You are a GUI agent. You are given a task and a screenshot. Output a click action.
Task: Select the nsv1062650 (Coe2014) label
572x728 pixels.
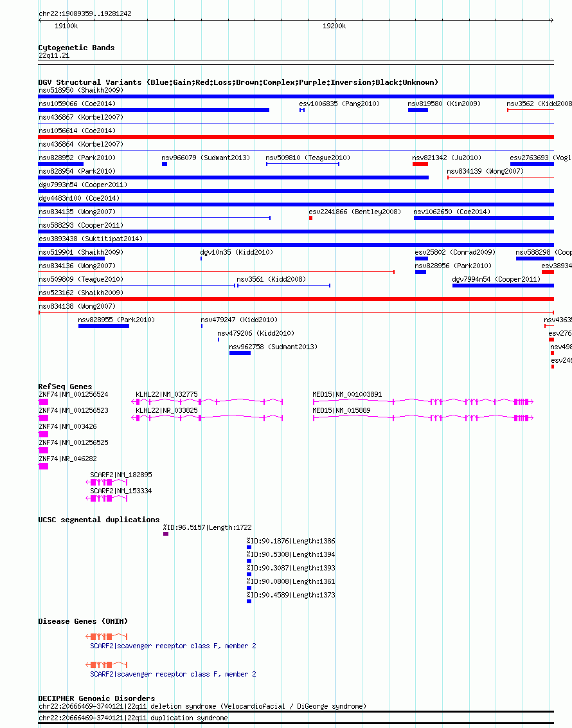coord(452,211)
